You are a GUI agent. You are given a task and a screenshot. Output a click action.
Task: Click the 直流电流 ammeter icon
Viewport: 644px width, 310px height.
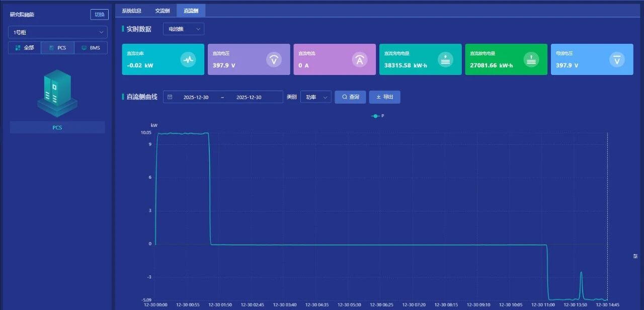(x=360, y=59)
